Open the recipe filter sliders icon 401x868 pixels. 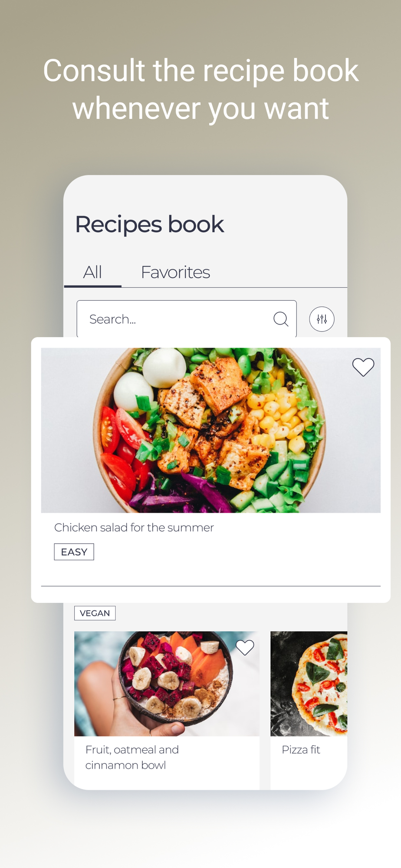(322, 319)
